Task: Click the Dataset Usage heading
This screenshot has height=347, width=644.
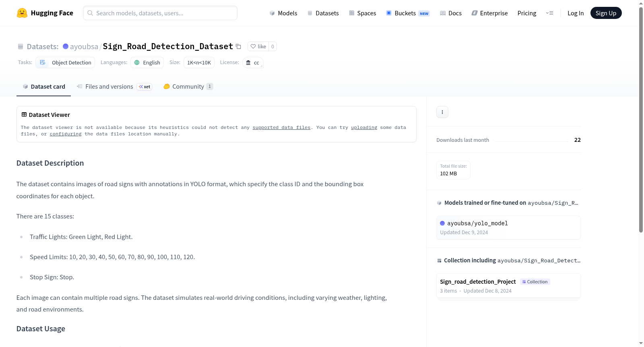Action: [41, 329]
